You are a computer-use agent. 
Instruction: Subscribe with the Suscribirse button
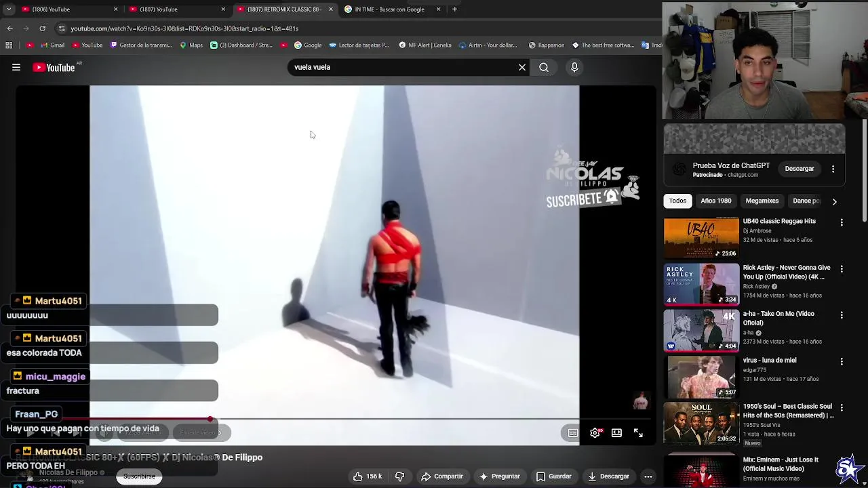click(x=139, y=476)
